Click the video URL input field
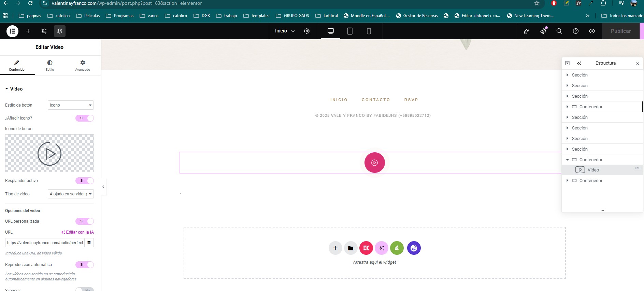644x291 pixels. 45,243
